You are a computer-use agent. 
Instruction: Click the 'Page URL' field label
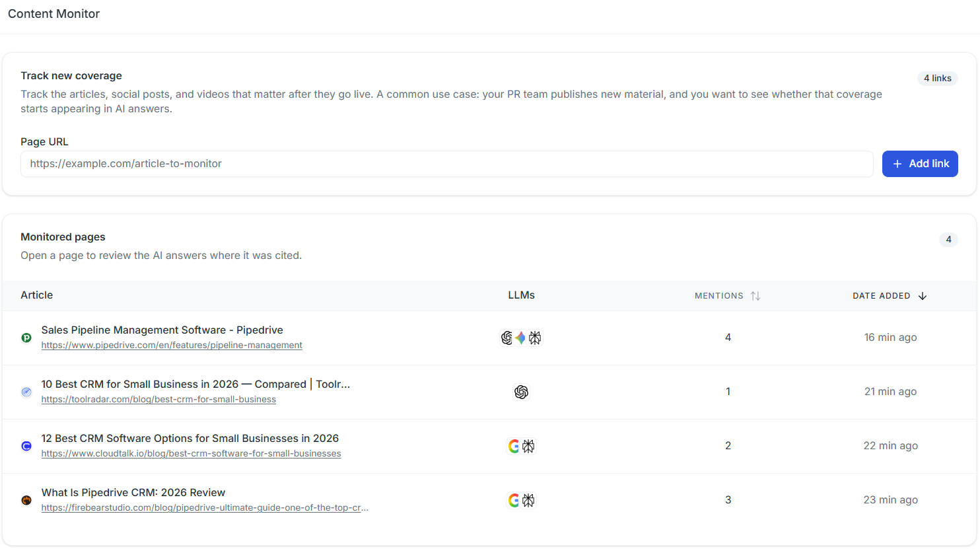pos(44,142)
